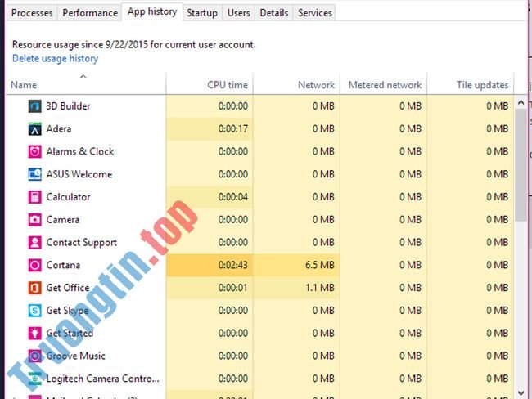The image size is (532, 399).
Task: Select the Adera row name
Action: click(x=59, y=129)
